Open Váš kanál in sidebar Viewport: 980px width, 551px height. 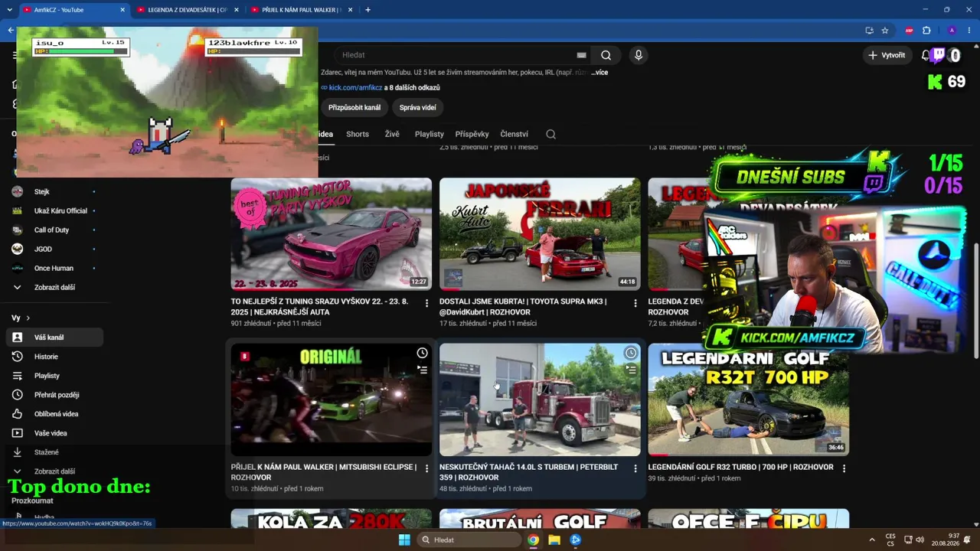pyautogui.click(x=54, y=337)
